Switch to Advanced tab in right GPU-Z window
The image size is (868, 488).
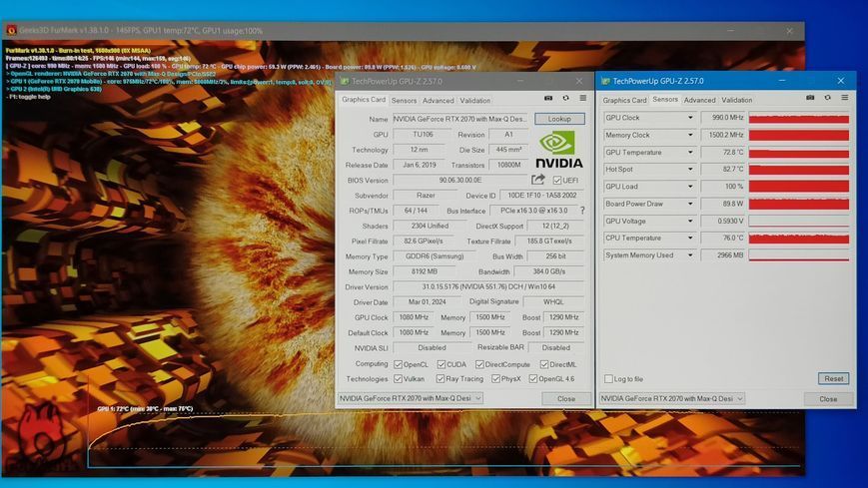pyautogui.click(x=699, y=100)
